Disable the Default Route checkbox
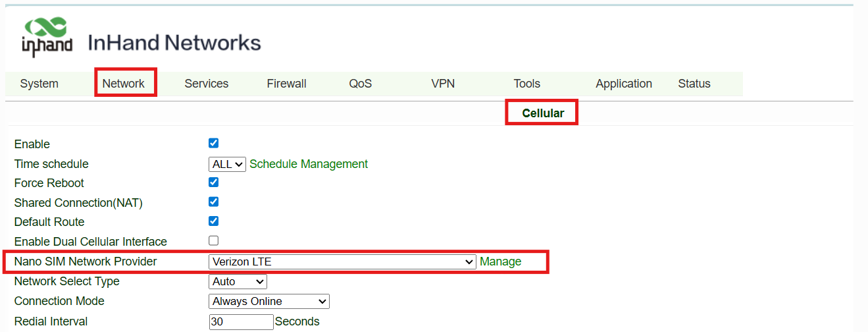Image resolution: width=868 pixels, height=332 pixels. [x=213, y=221]
